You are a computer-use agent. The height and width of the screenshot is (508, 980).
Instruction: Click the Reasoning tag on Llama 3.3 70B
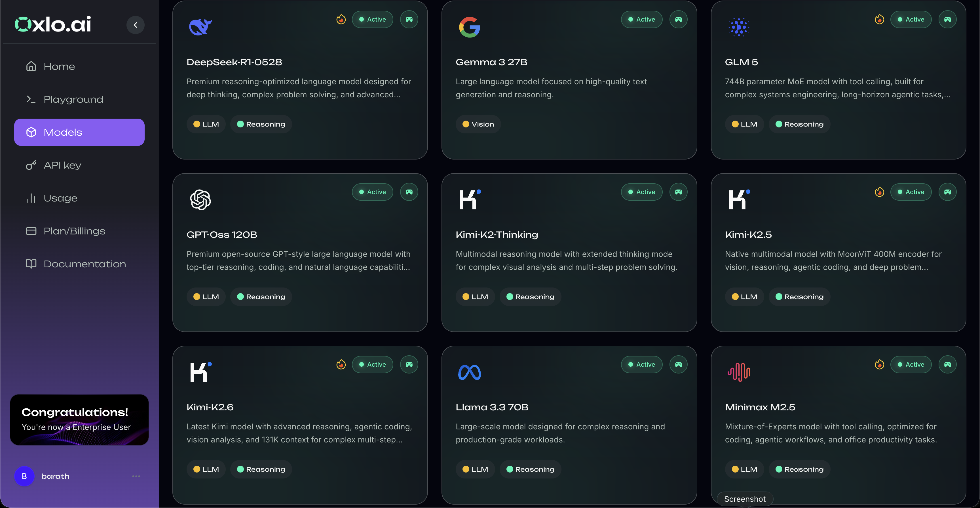(x=530, y=469)
